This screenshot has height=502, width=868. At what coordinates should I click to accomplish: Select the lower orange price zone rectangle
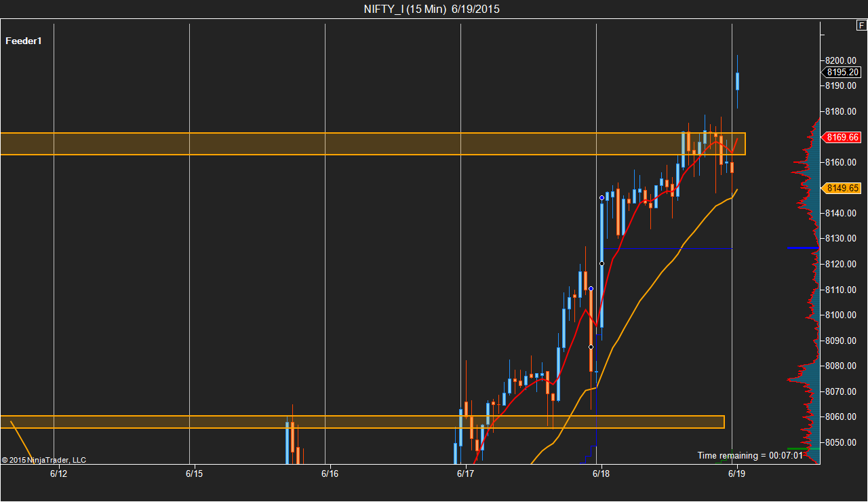point(362,422)
